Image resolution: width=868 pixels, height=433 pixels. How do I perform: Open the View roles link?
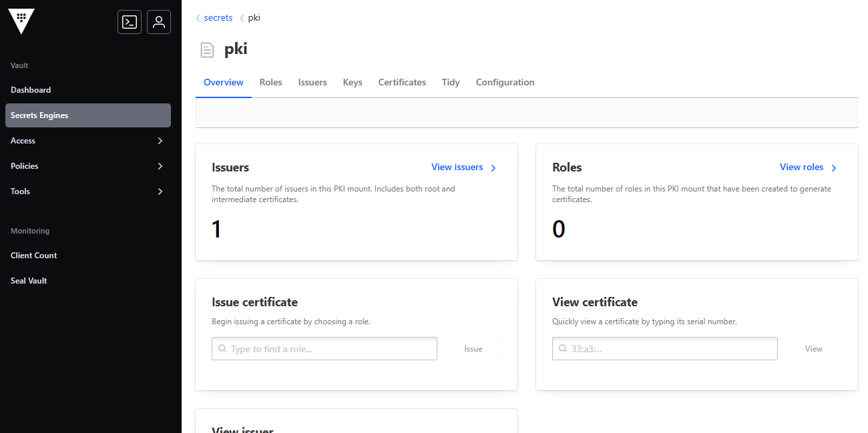802,167
